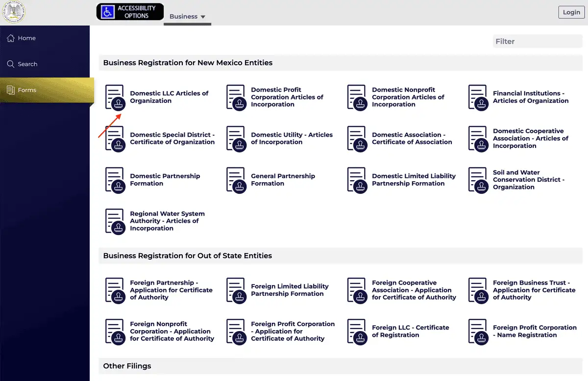Open Foreign Profit Corporation - Name Registration link
The height and width of the screenshot is (381, 588).
coord(535,332)
